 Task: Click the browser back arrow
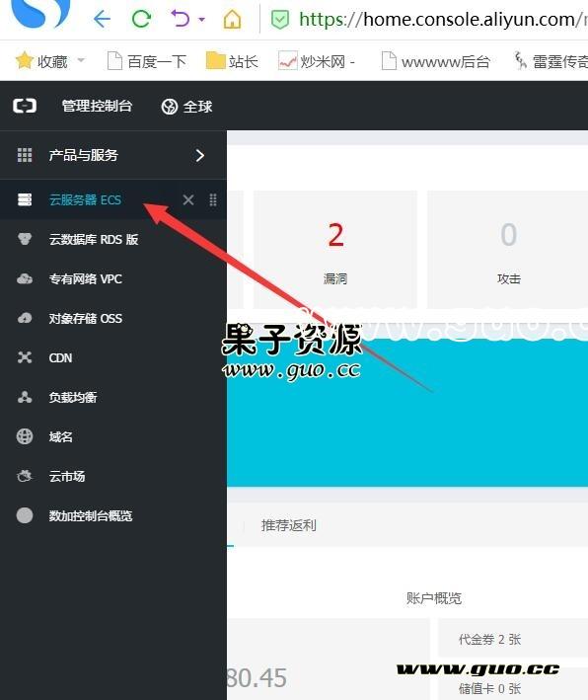(103, 19)
